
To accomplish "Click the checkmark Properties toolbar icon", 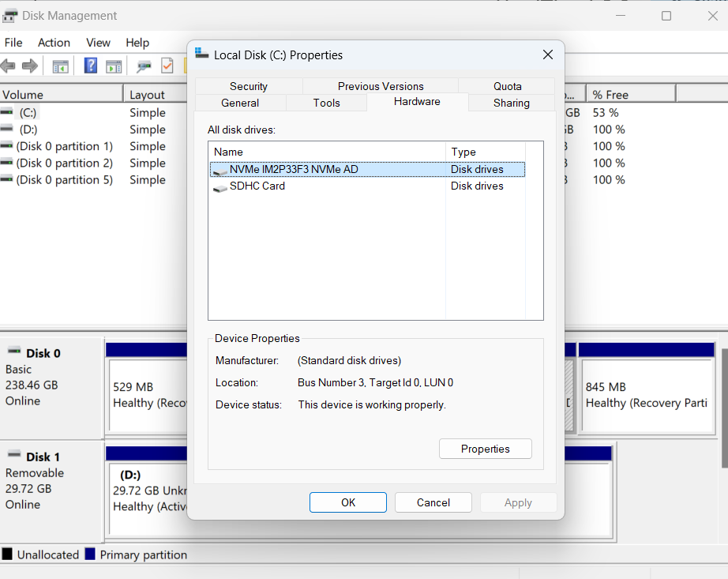I will [167, 66].
